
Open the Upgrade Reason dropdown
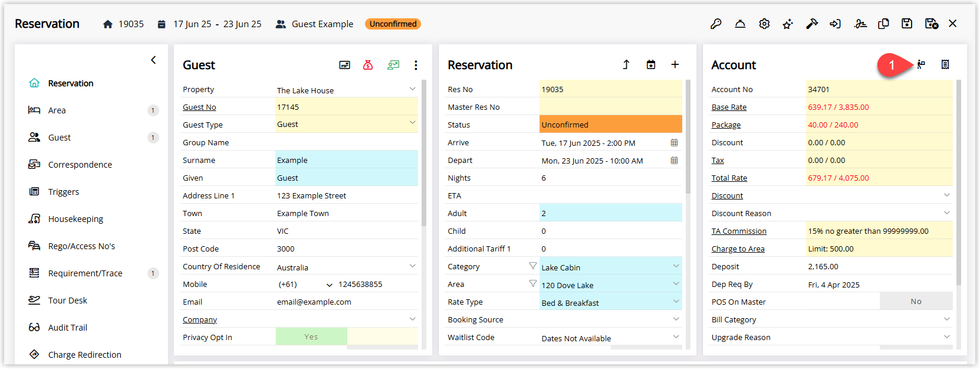(x=946, y=337)
